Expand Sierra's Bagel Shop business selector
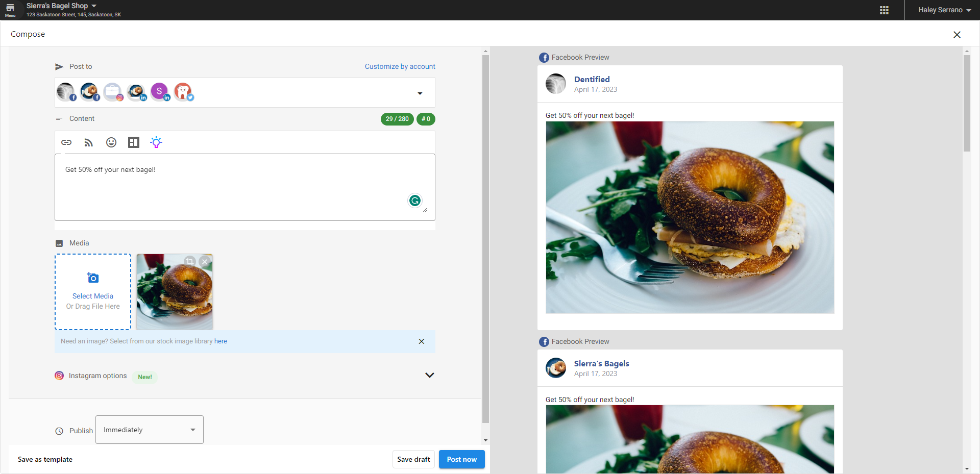Viewport: 980px width, 474px height. 61,6
